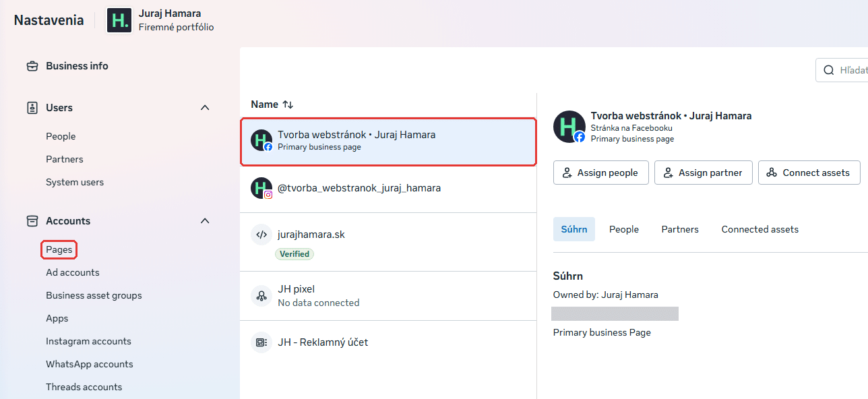The image size is (868, 399).
Task: Select the @tvorba_webstranok_juraj_hamara row
Action: click(x=388, y=189)
